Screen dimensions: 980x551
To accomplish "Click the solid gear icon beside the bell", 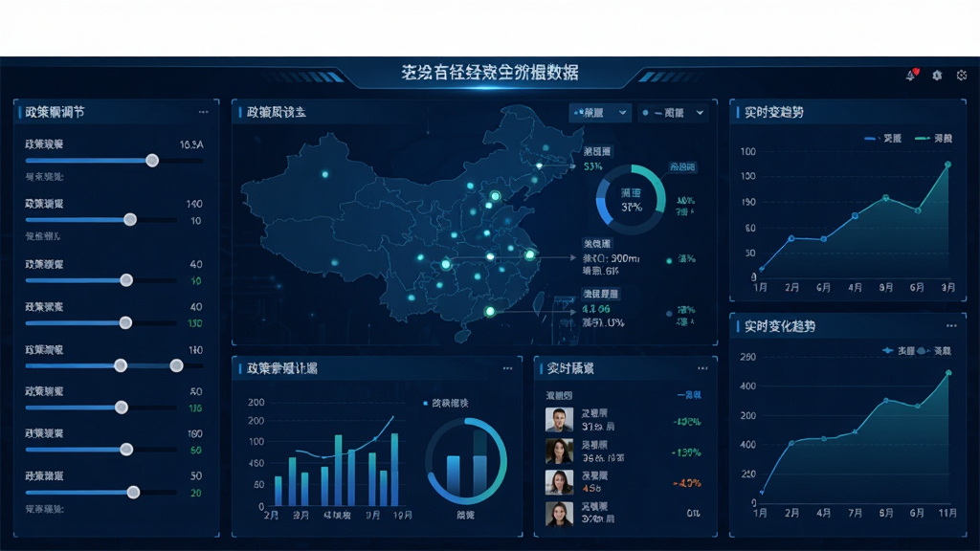I will coord(937,75).
